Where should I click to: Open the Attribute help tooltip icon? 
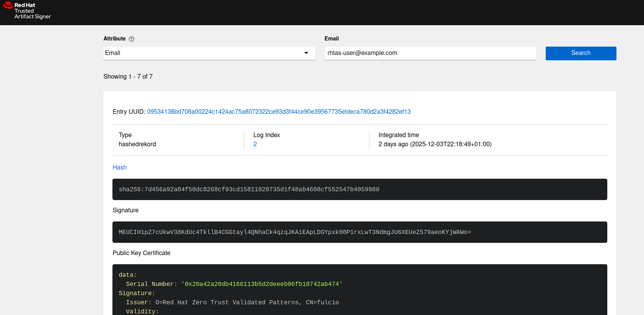132,39
